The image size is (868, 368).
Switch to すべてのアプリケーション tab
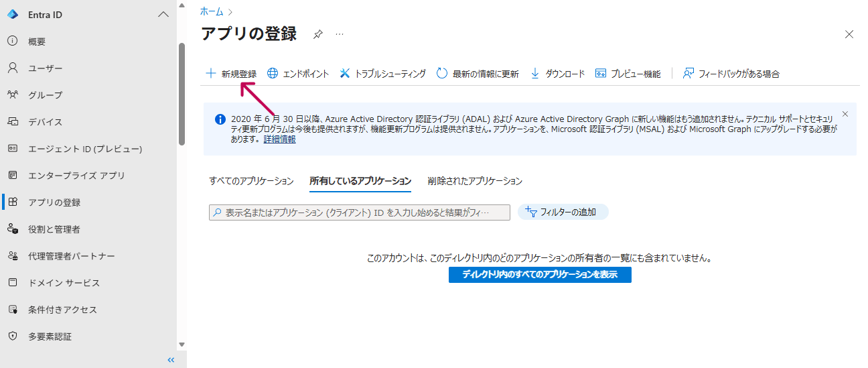[251, 181]
